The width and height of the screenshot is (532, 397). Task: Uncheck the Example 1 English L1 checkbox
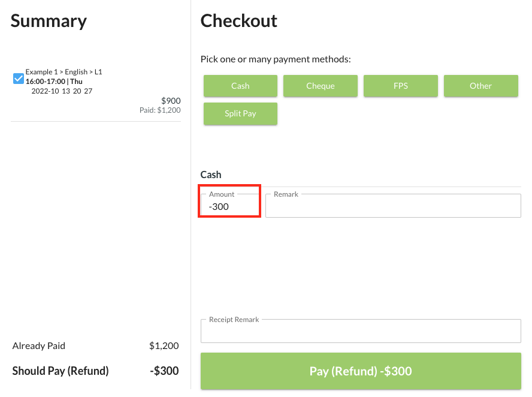tap(19, 78)
